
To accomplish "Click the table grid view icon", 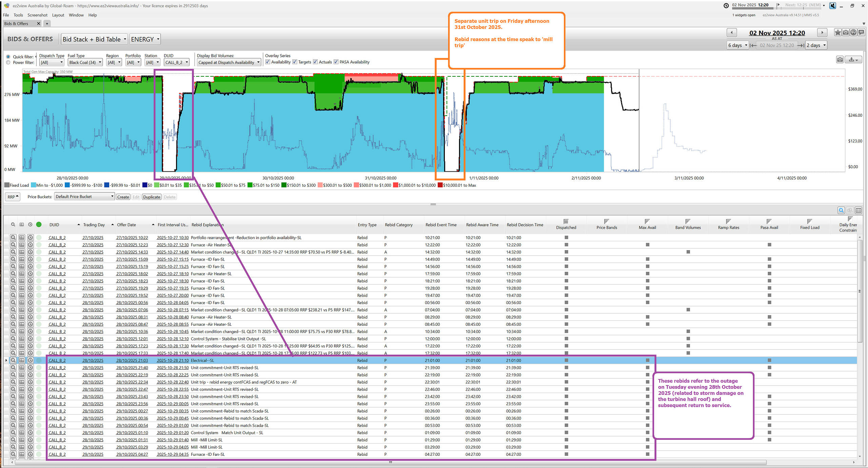I will (858, 210).
